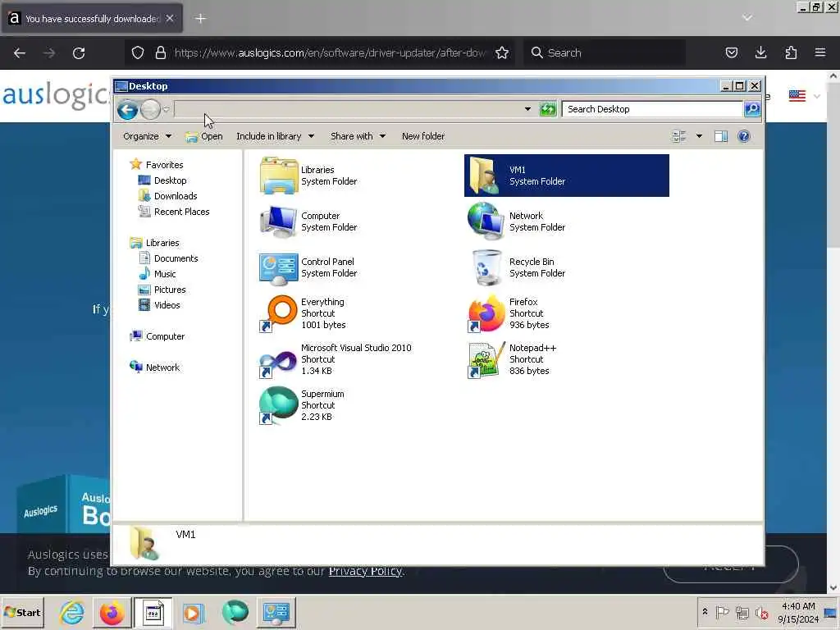Expand the view options dropdown arrow
Viewport: 840px width, 630px height.
tap(699, 137)
